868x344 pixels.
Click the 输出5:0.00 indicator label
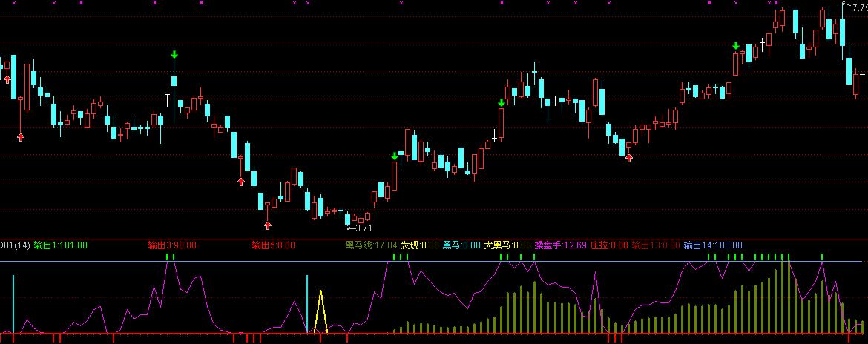point(274,245)
